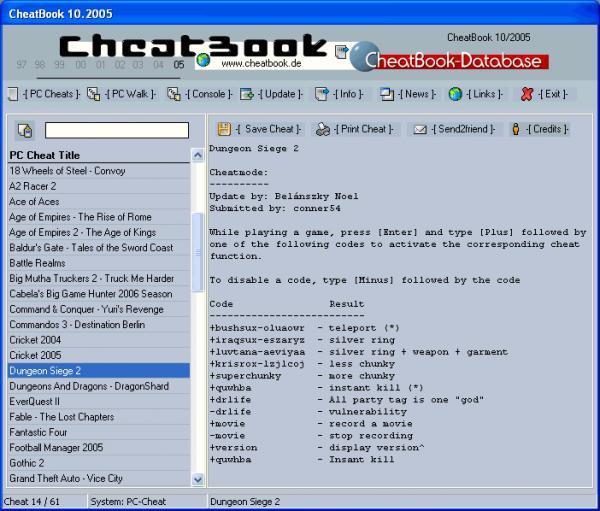Click the Console toolbar icon
This screenshot has width=600, height=511.
(x=174, y=94)
